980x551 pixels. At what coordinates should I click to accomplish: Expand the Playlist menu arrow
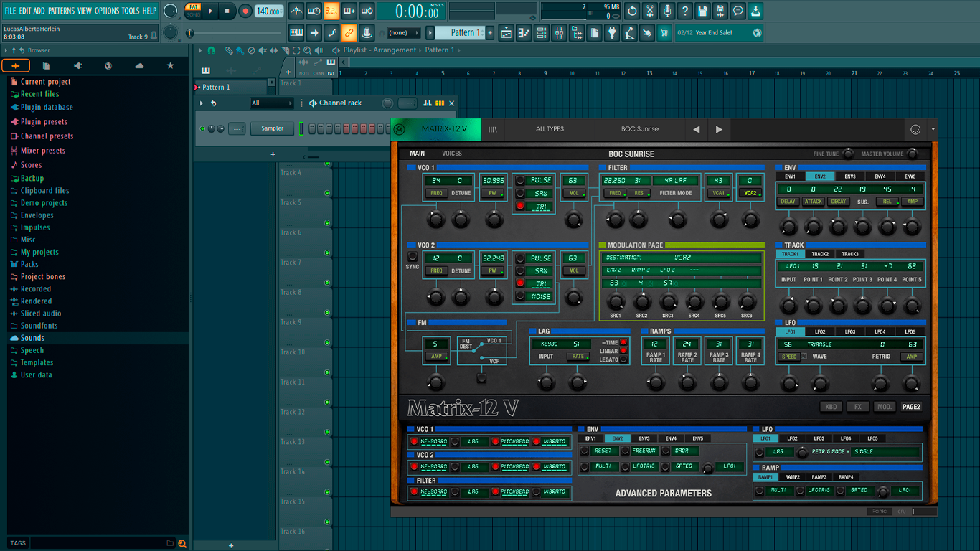(x=200, y=50)
